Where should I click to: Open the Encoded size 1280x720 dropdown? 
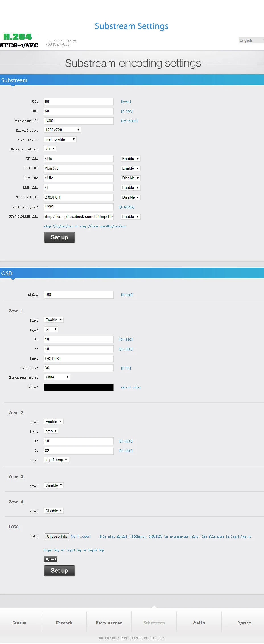point(63,130)
